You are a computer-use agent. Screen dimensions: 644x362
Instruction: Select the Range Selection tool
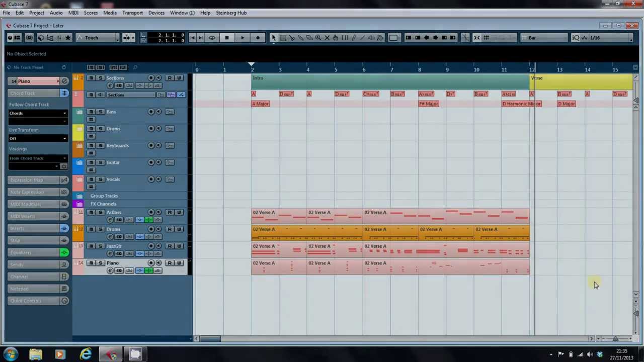[x=283, y=38]
